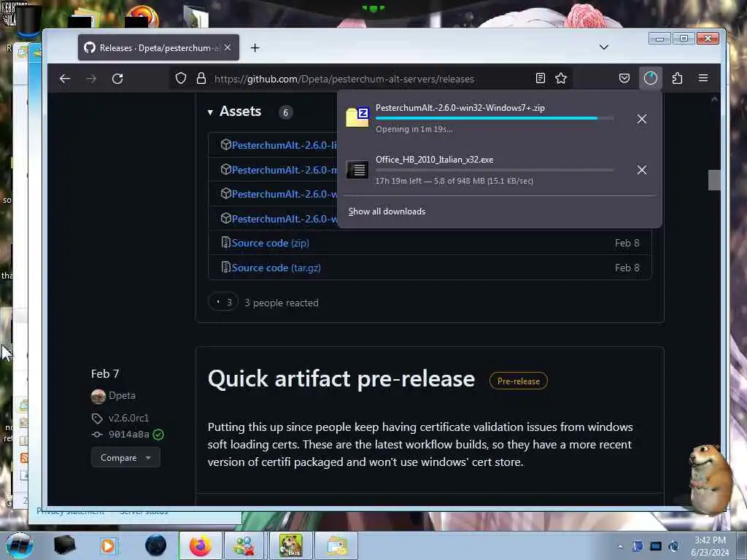
Task: Cancel the PesterchumAlt zip download
Action: [642, 119]
